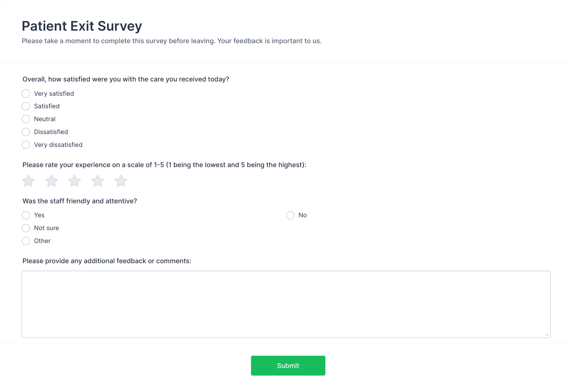Viewport: 572px width, 392px height.
Task: Click the text area resize handle
Action: (547, 335)
